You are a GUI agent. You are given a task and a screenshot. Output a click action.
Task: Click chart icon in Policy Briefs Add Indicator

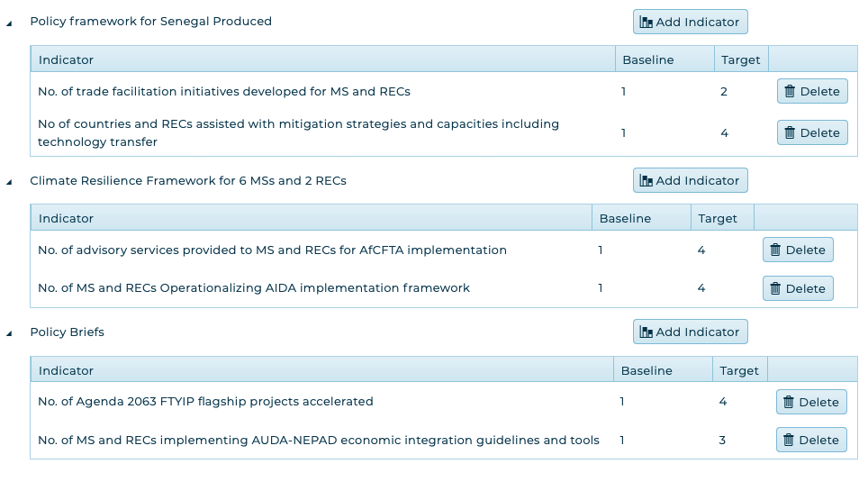646,332
